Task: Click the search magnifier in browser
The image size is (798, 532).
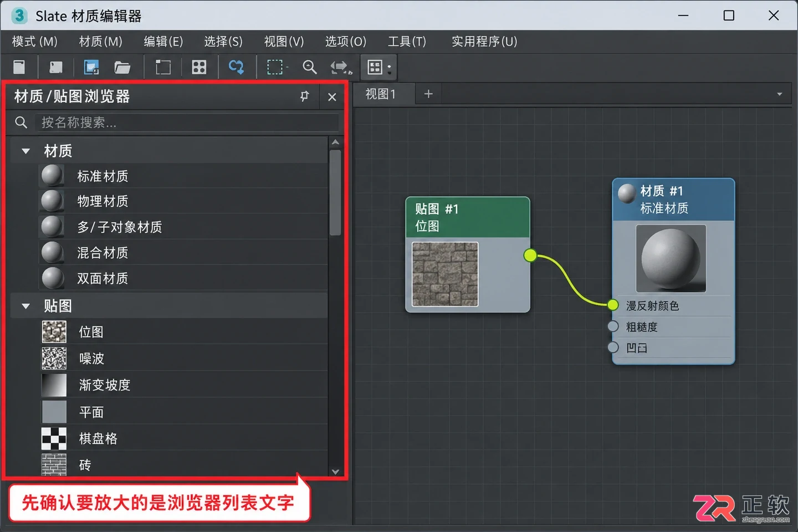Action: 21,122
